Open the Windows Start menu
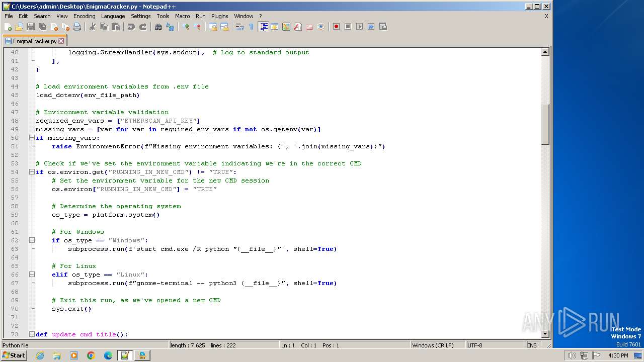644x362 pixels. click(14, 355)
